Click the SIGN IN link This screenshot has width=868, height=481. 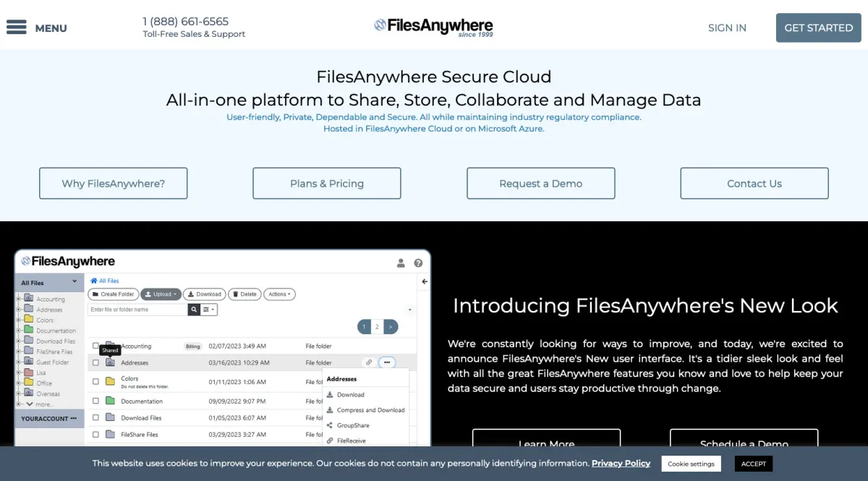[x=727, y=27]
